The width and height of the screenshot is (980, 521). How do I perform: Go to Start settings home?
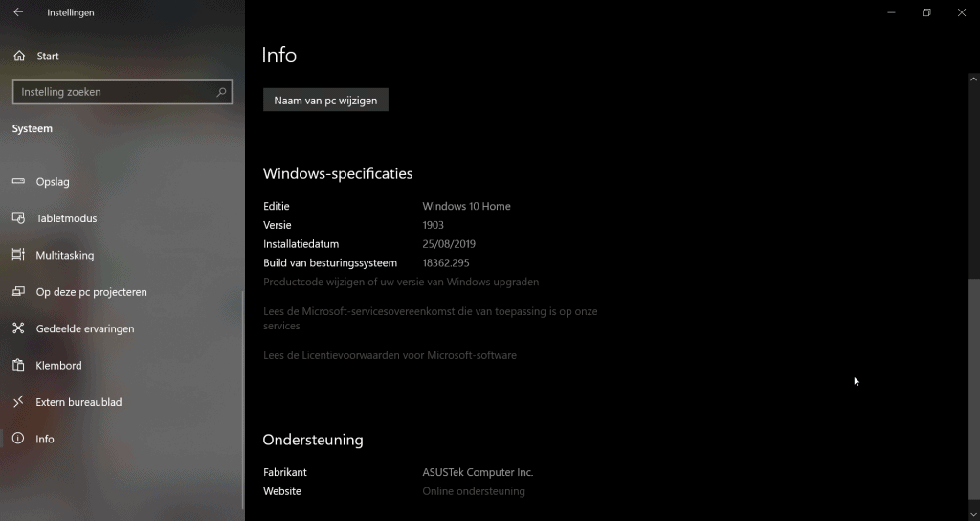tap(122, 56)
